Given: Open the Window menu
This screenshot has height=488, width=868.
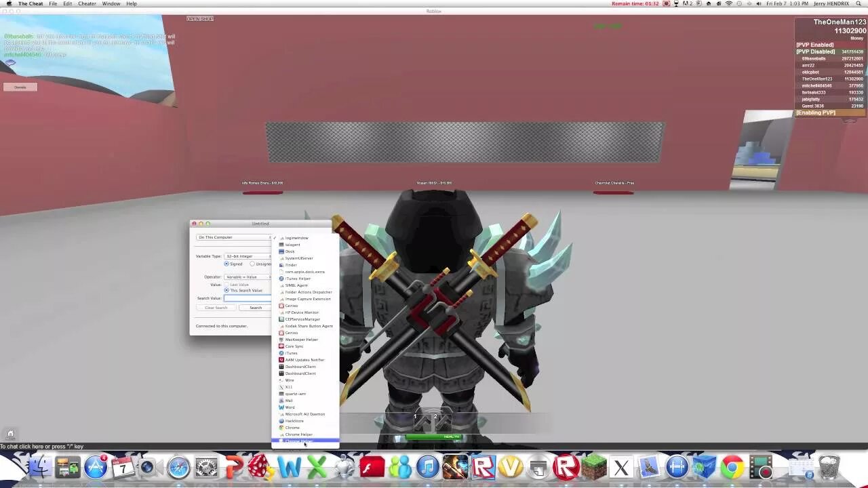Looking at the screenshot, I should [111, 3].
